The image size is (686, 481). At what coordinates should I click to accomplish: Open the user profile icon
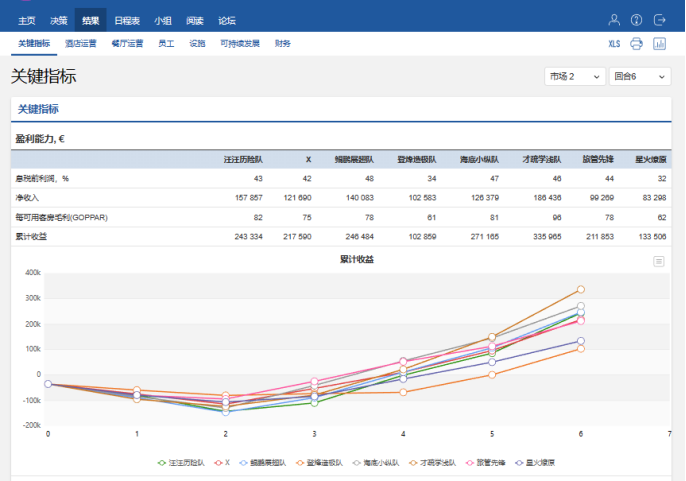[x=614, y=20]
